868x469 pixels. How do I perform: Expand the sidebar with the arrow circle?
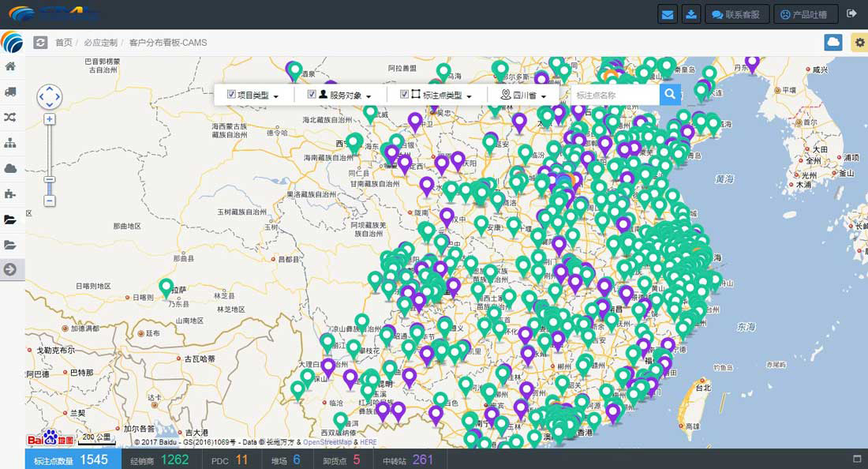point(10,270)
